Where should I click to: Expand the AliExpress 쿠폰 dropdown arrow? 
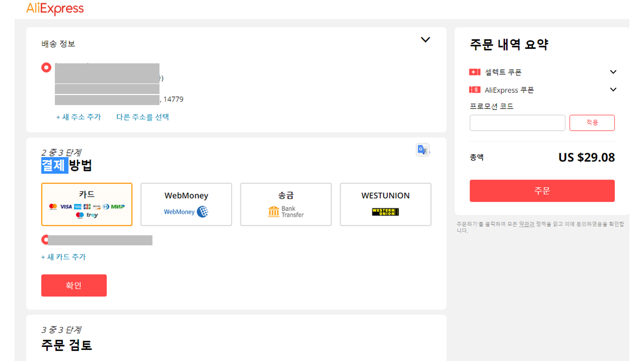(613, 89)
